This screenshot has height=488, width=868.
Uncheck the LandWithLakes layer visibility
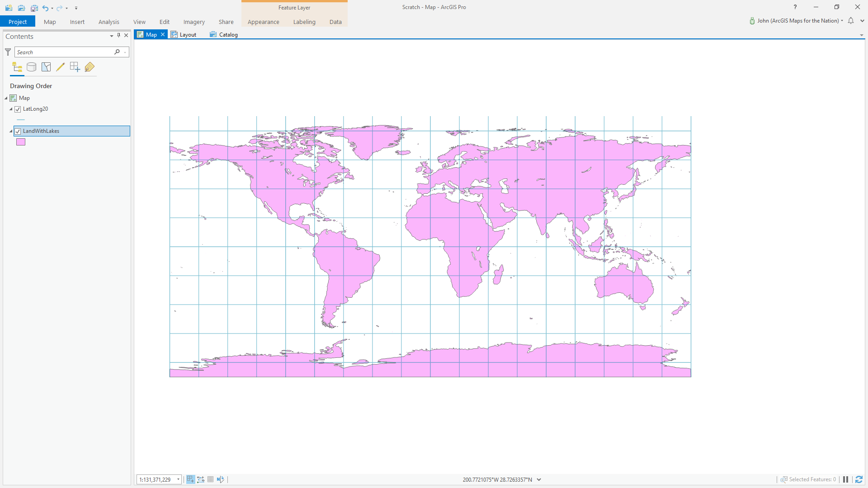click(x=18, y=131)
